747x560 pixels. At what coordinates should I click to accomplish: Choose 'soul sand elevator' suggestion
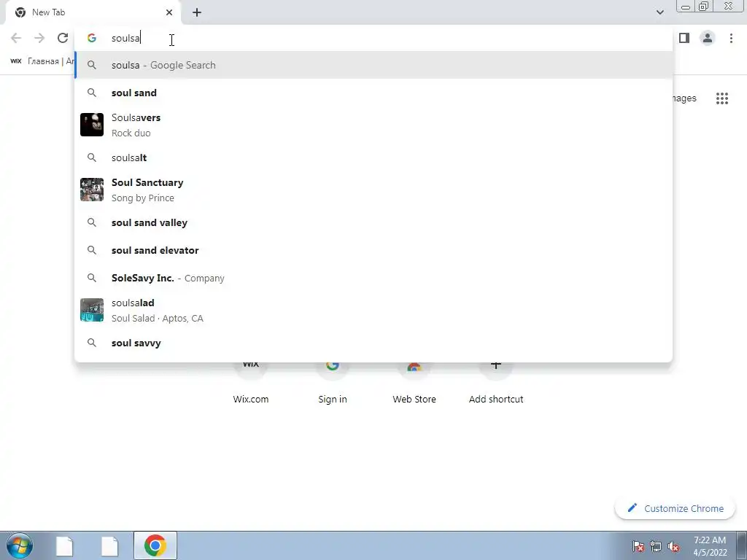click(x=373, y=250)
